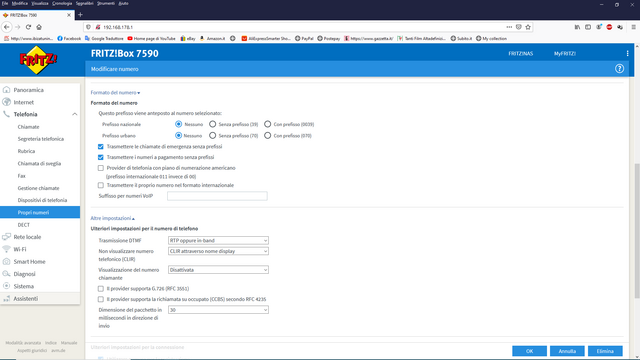Bookmark this page with the star icon
The image size is (640, 360).
click(x=528, y=27)
